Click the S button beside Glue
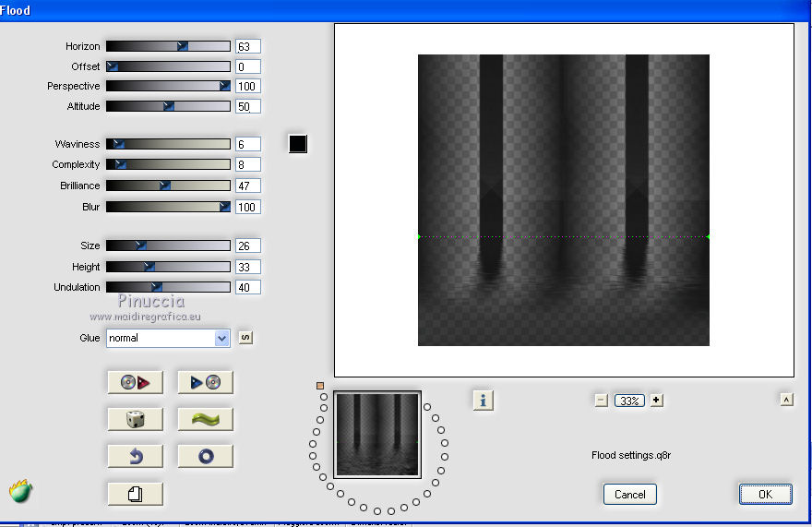The width and height of the screenshot is (812, 527). tap(245, 338)
